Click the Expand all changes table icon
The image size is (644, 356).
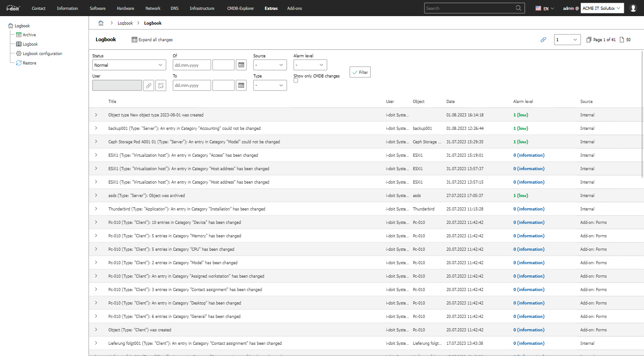click(134, 40)
